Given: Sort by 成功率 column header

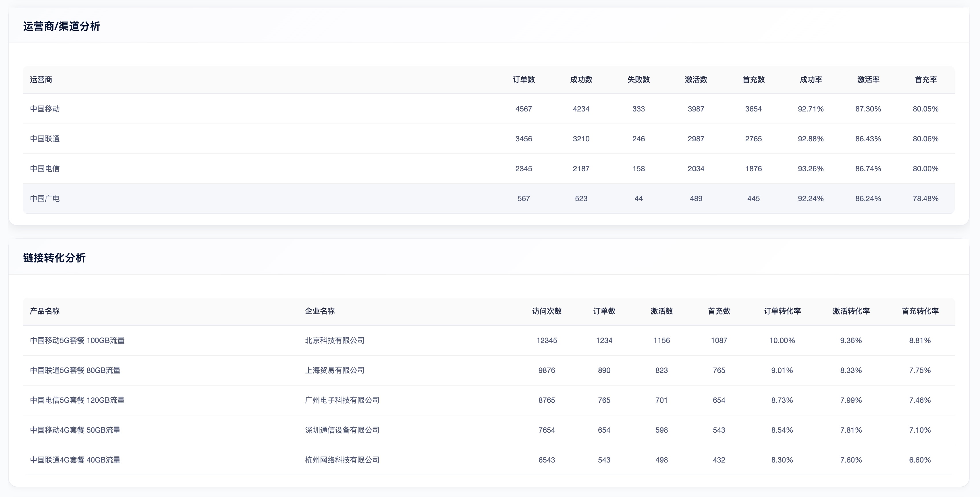Looking at the screenshot, I should (811, 80).
